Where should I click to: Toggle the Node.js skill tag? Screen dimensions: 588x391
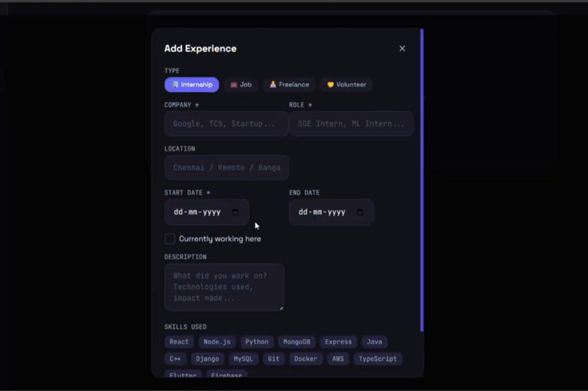[217, 342]
